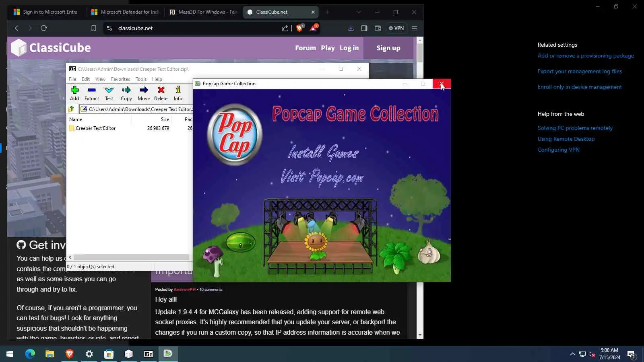Open the Favorites menu in 7-Zip
Image resolution: width=644 pixels, height=362 pixels.
click(120, 79)
